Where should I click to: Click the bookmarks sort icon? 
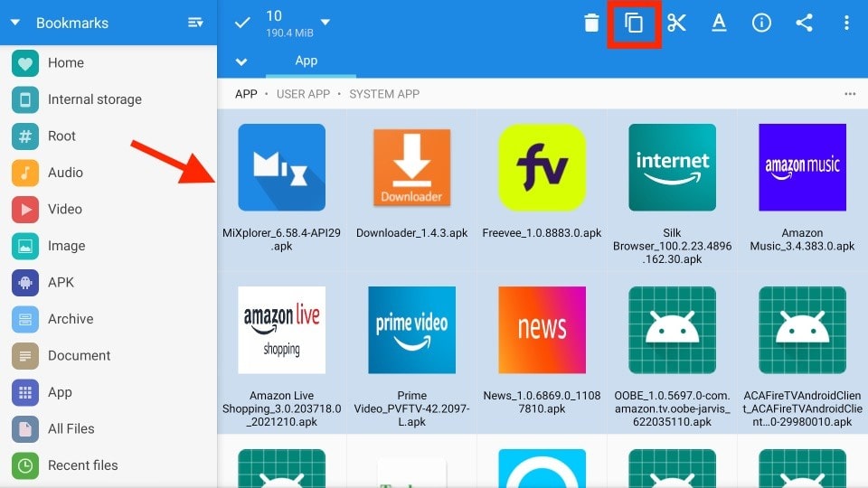(x=195, y=23)
